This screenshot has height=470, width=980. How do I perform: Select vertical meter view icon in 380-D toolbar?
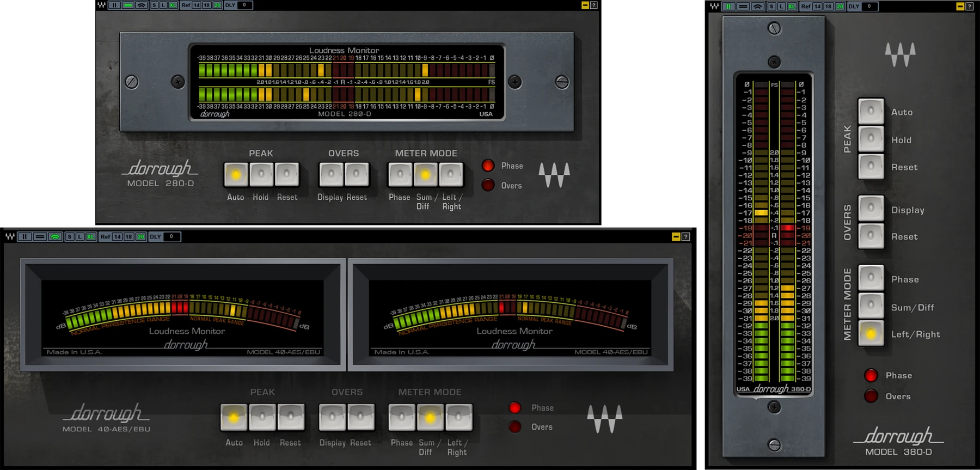(728, 7)
